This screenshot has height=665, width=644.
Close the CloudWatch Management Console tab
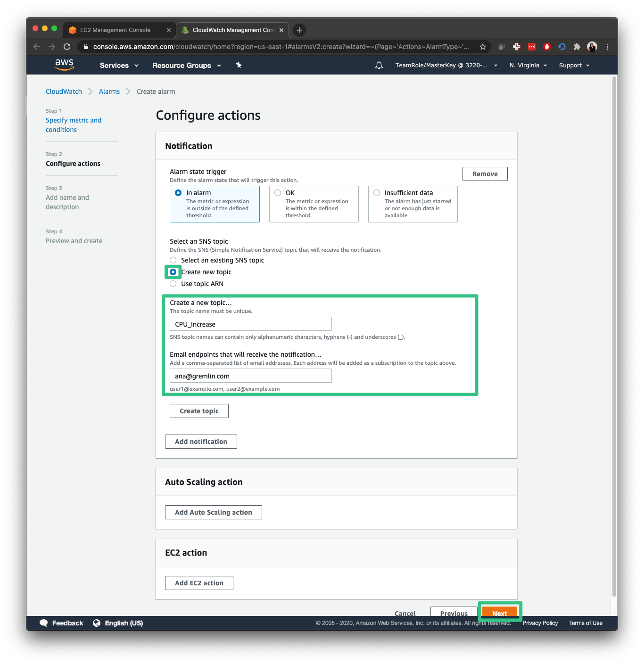(281, 30)
